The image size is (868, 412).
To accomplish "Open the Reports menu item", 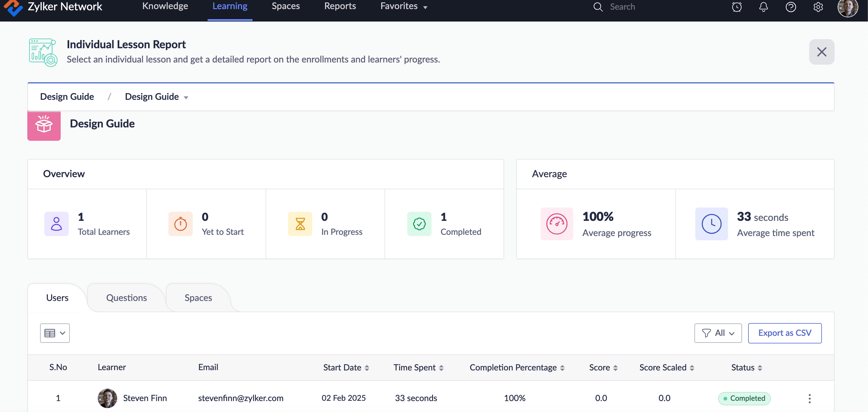I will click(340, 6).
